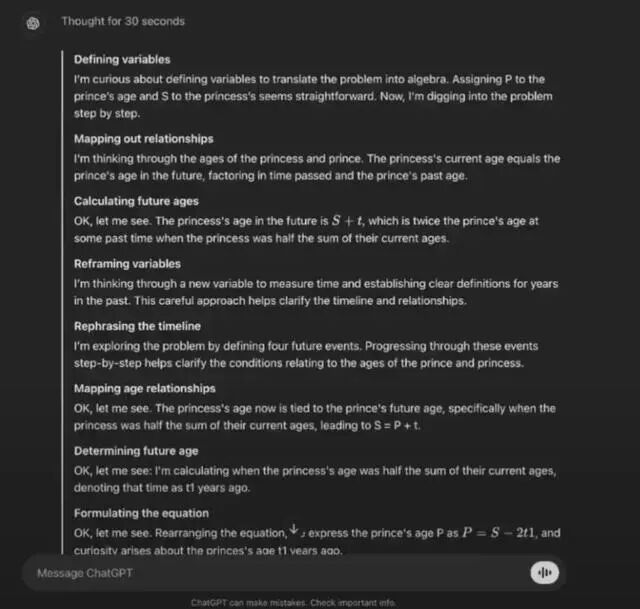Click the ChatGPT logo avatar icon
This screenshot has width=640, height=609.
(33, 23)
